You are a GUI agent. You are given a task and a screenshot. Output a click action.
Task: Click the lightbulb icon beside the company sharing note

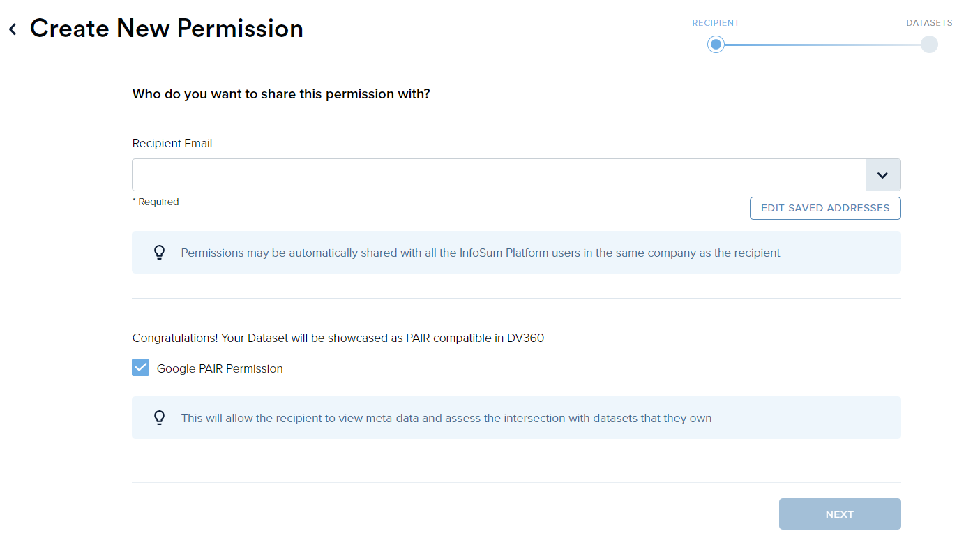pyautogui.click(x=159, y=253)
